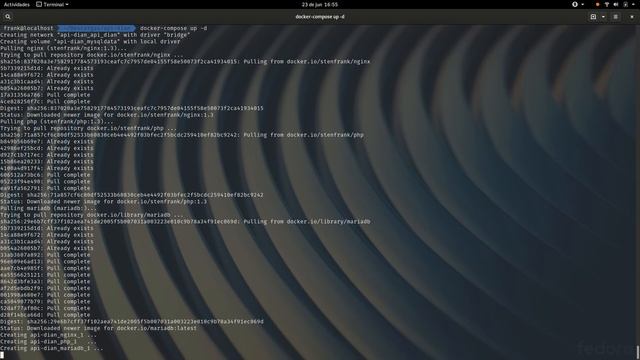This screenshot has height=360, width=640.
Task: Open the network status icon
Action: pos(607,4)
